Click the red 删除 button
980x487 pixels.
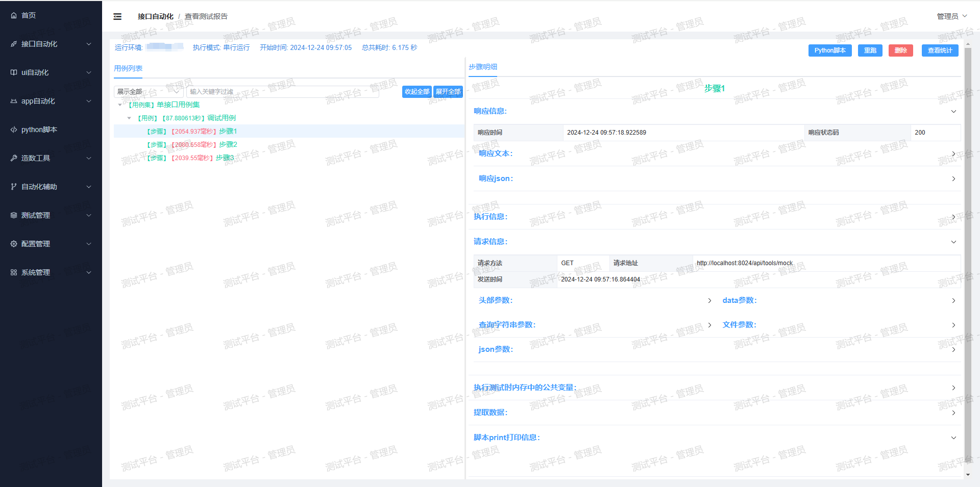click(901, 50)
